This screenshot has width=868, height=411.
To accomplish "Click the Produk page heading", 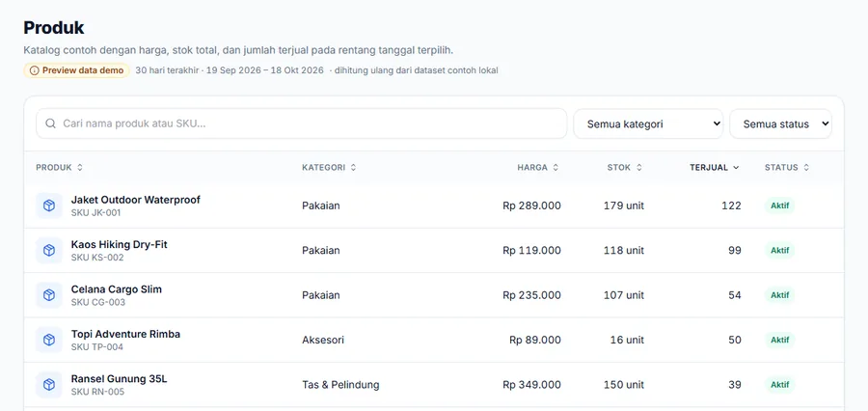I will (54, 27).
